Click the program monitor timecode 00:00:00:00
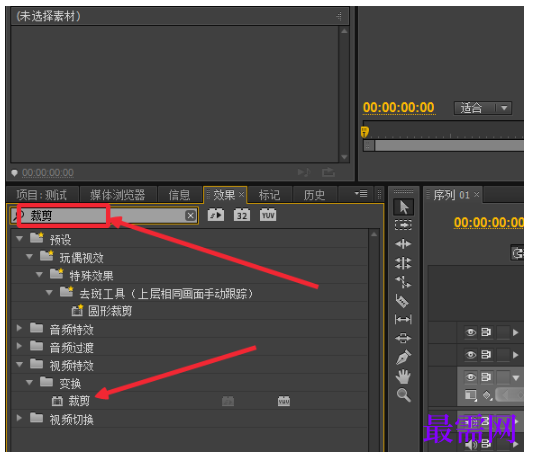The height and width of the screenshot is (460, 535). point(398,107)
